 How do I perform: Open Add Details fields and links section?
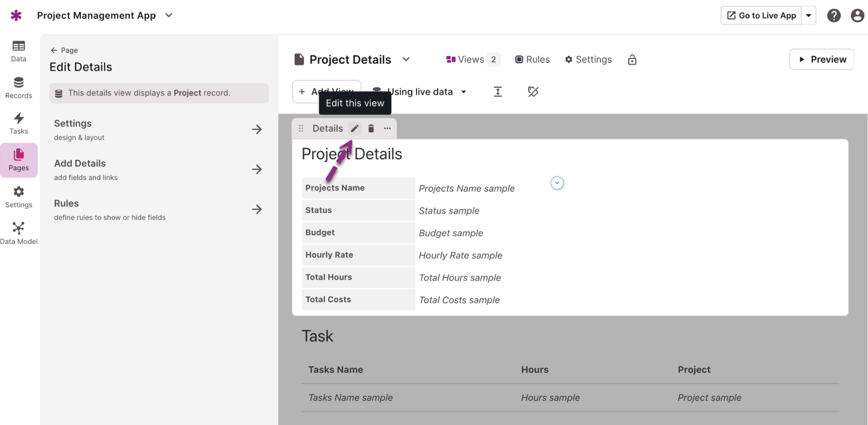[159, 169]
